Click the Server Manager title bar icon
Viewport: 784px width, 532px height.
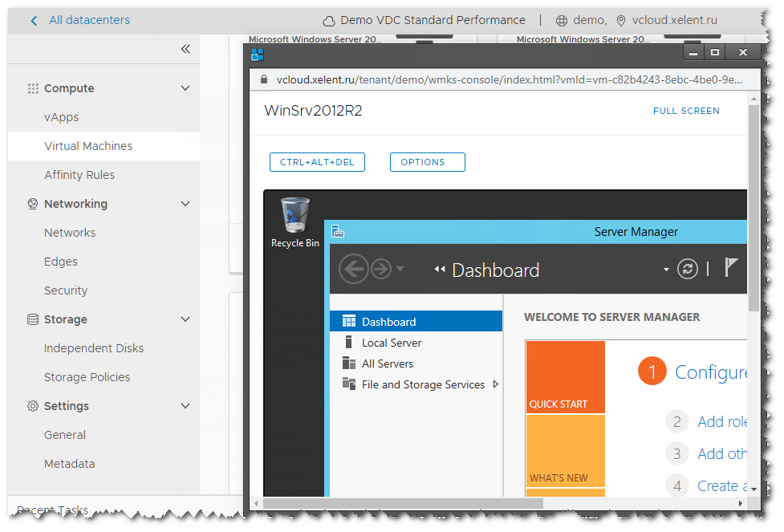[338, 232]
